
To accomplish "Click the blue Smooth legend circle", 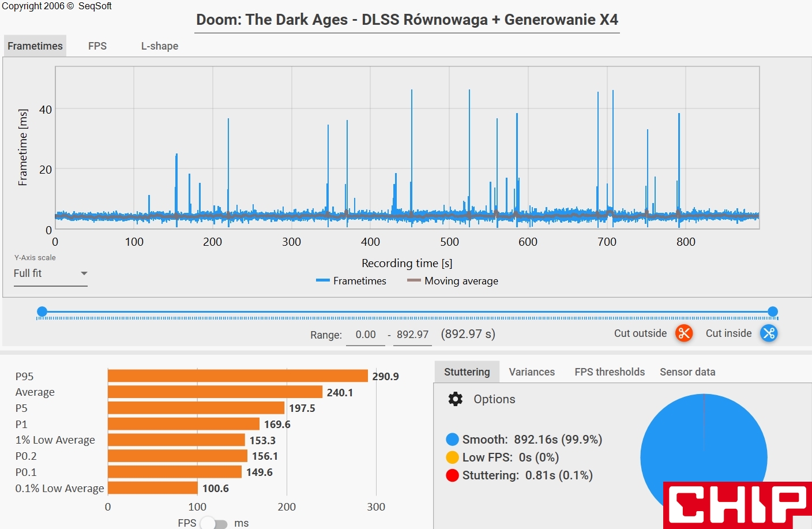I will pos(452,440).
